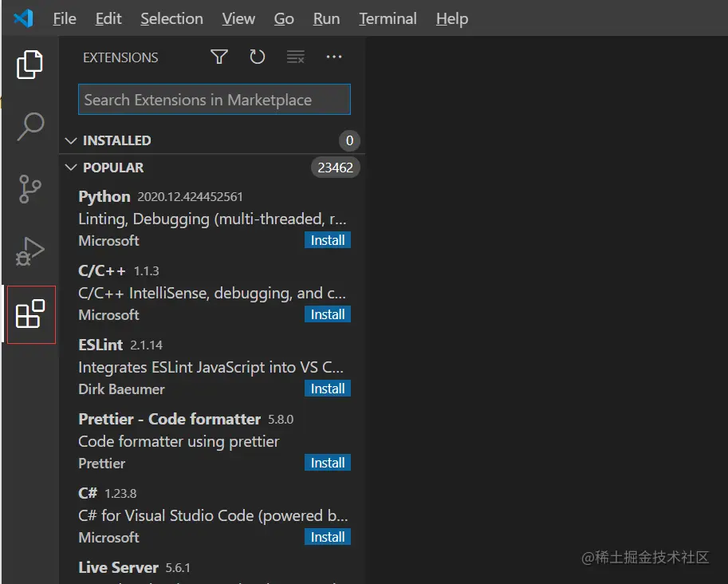The height and width of the screenshot is (584, 728).
Task: Open the Terminal menu
Action: [x=388, y=18]
